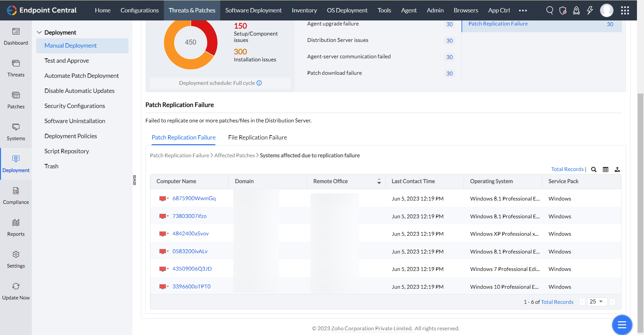Open computer 4842400aSvov link
644x335 pixels.
[191, 234]
